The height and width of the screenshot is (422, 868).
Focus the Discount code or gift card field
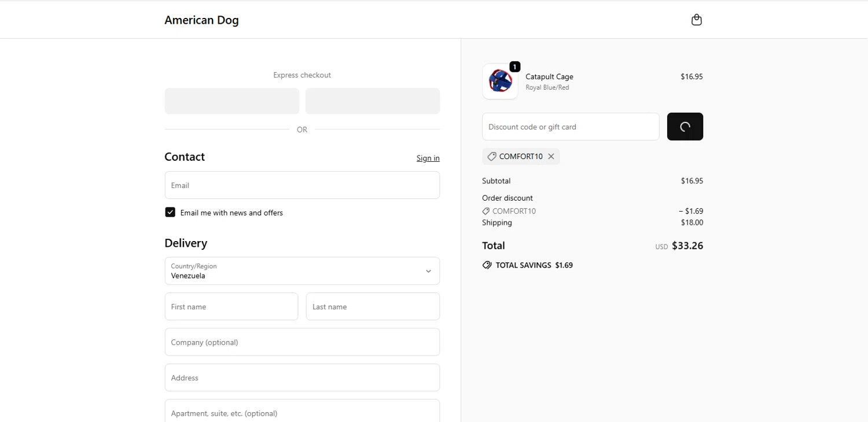(x=571, y=127)
